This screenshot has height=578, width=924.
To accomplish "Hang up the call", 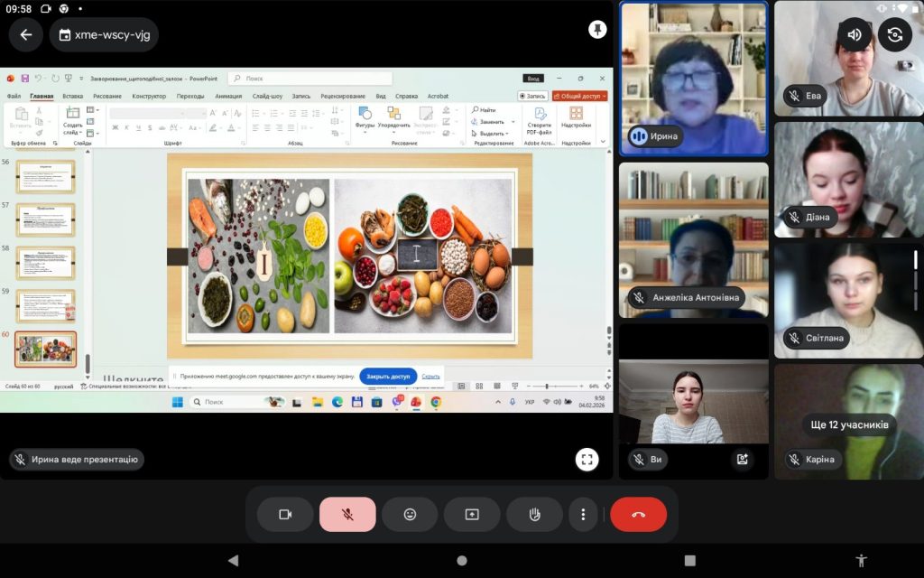I will pos(638,514).
